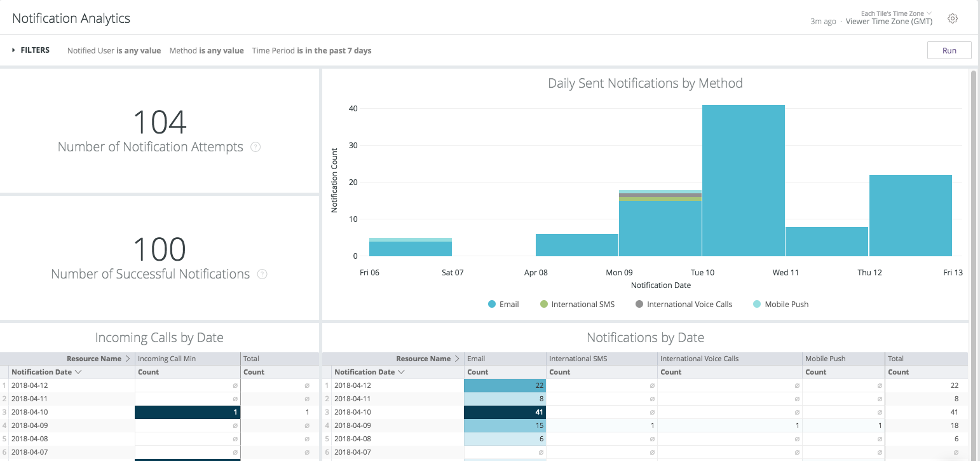This screenshot has width=980, height=461.
Task: Expand the FILTERS disclosure triangle
Action: click(x=13, y=50)
